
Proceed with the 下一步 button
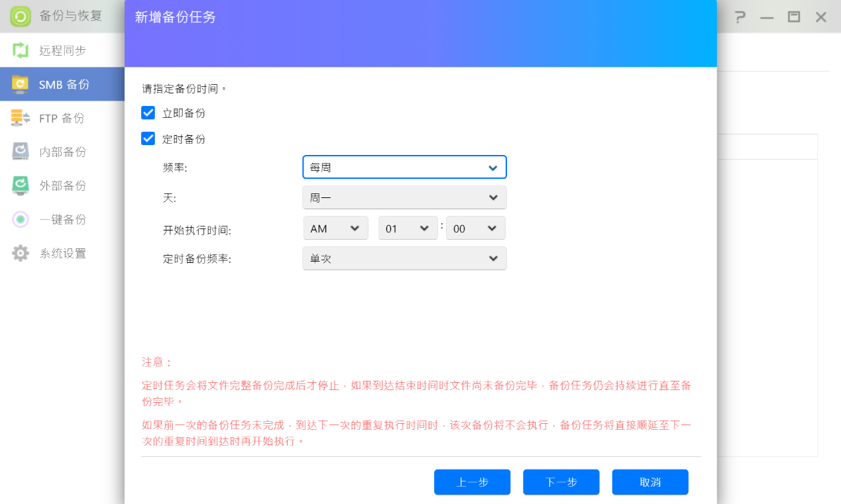coord(561,482)
